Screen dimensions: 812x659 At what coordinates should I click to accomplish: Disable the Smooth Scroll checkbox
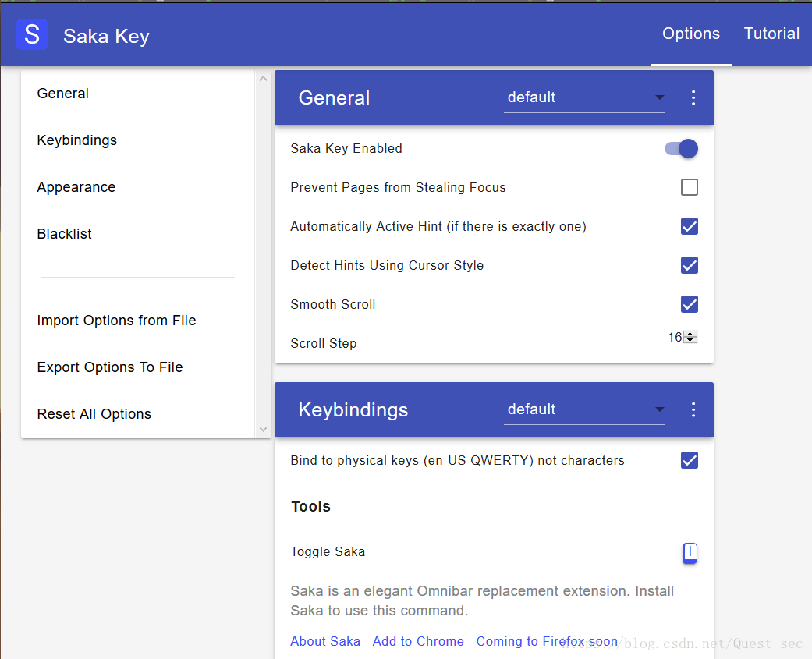coord(690,304)
